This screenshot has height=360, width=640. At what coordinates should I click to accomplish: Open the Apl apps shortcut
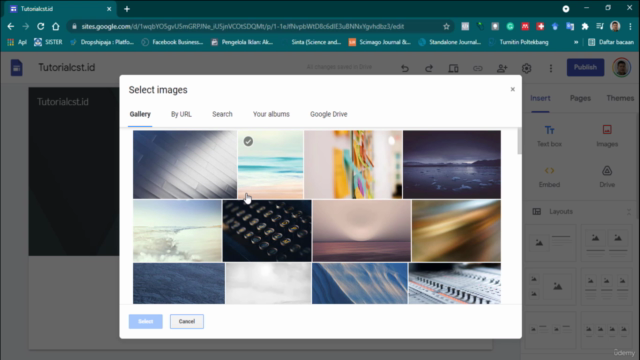tap(17, 42)
